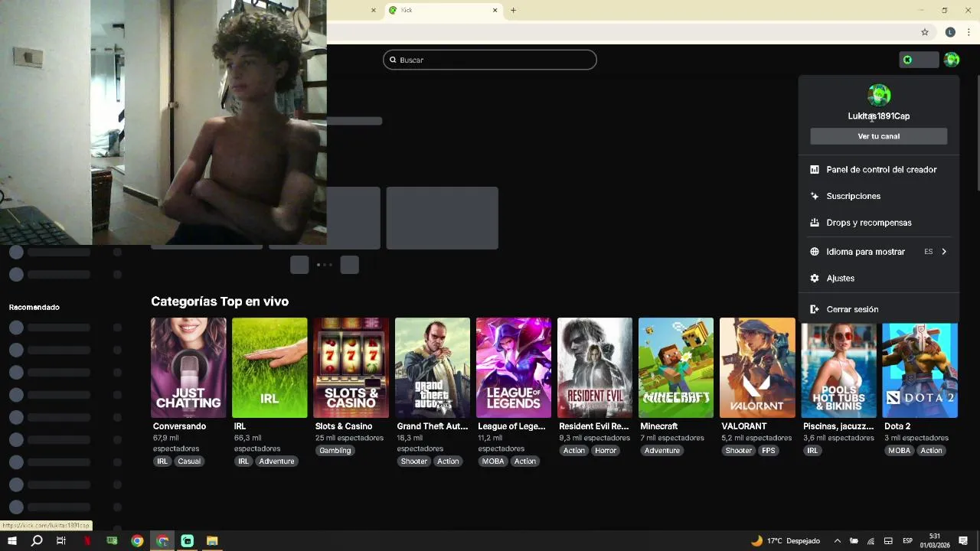This screenshot has height=551, width=980.
Task: Open the Chrome profile L icon
Action: tap(950, 32)
